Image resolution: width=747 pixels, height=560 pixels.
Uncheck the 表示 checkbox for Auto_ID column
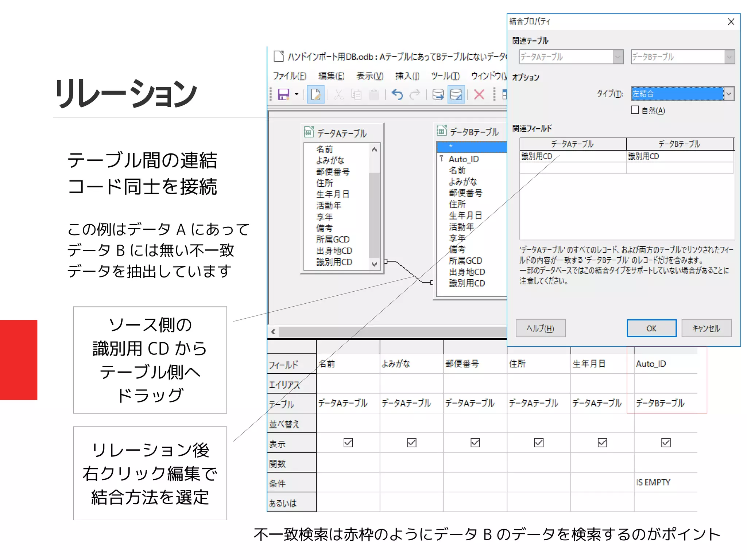pos(666,443)
